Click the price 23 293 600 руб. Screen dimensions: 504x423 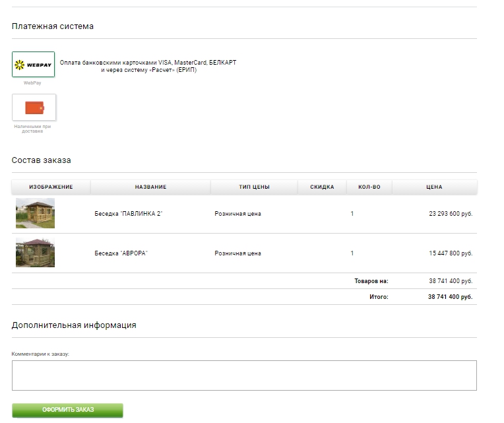(451, 214)
